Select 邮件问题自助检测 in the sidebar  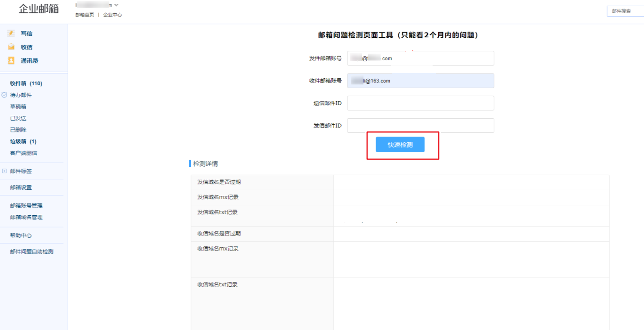click(x=32, y=251)
